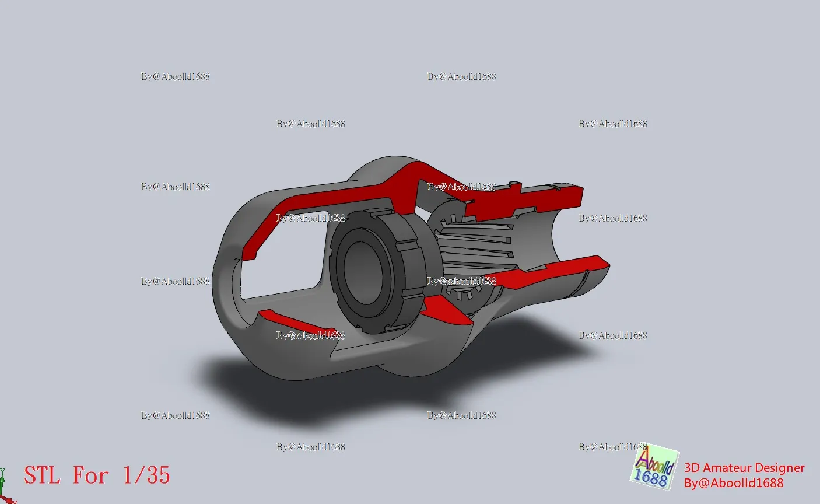Click the top-left By@Aboolld1688 watermark

coord(175,76)
